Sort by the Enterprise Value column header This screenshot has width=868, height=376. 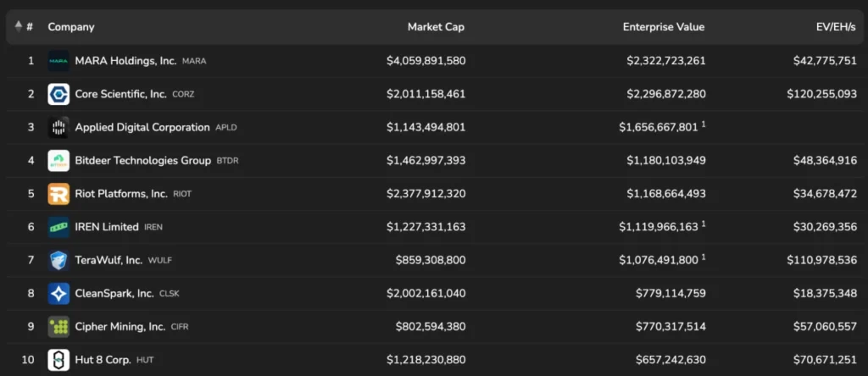[663, 27]
